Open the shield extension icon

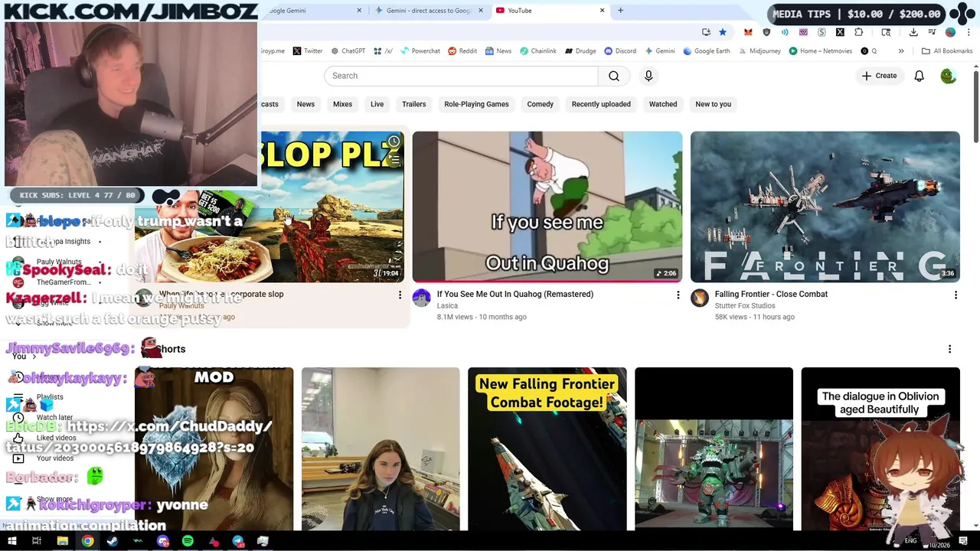click(766, 32)
